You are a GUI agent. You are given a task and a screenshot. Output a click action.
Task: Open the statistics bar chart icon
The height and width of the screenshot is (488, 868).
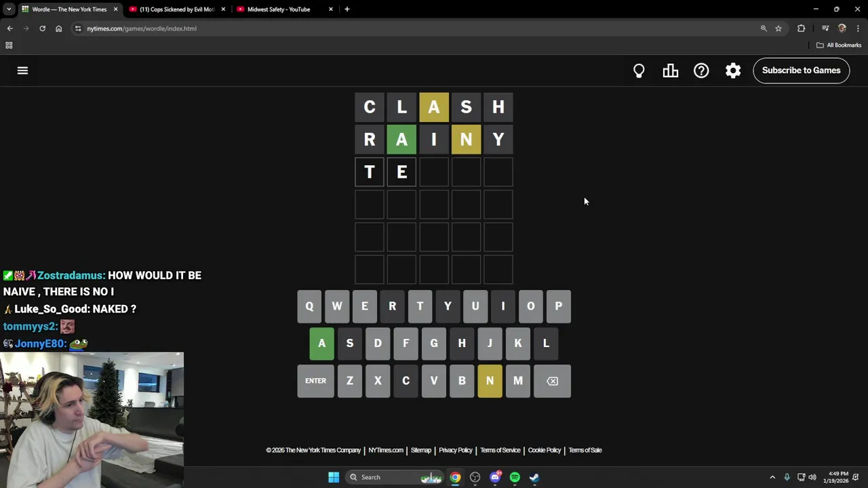670,70
